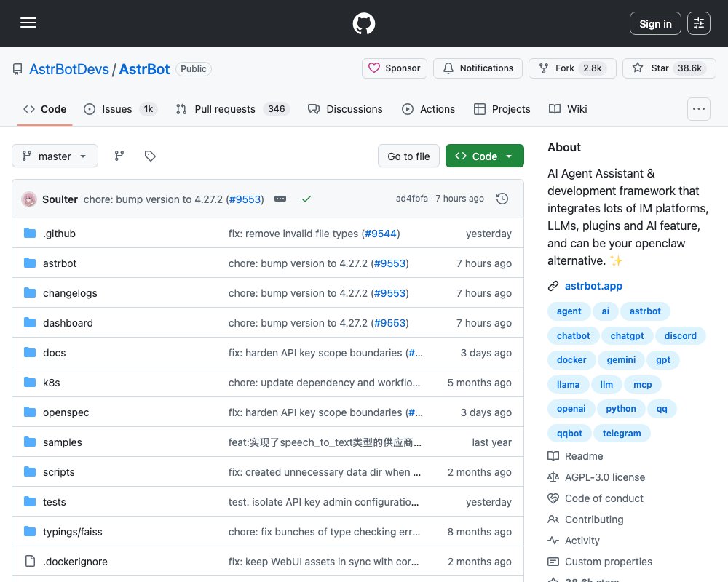Open the .github folder

coord(60,234)
